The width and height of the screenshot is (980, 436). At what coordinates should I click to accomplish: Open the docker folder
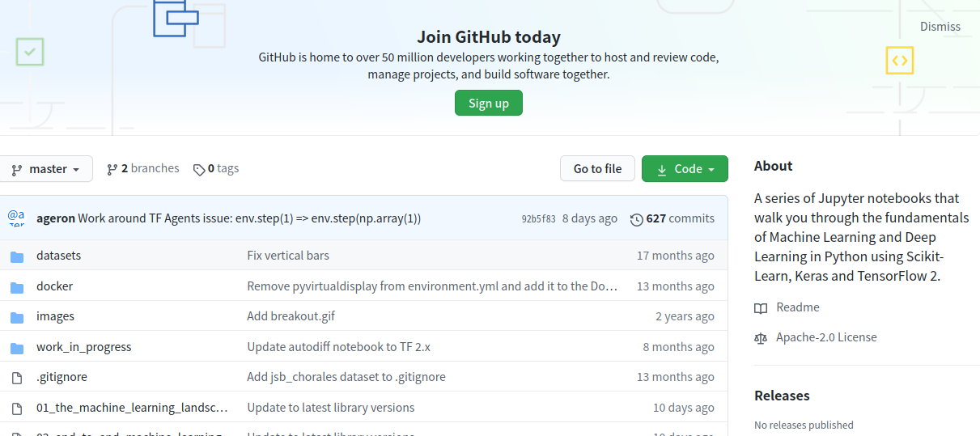click(54, 286)
